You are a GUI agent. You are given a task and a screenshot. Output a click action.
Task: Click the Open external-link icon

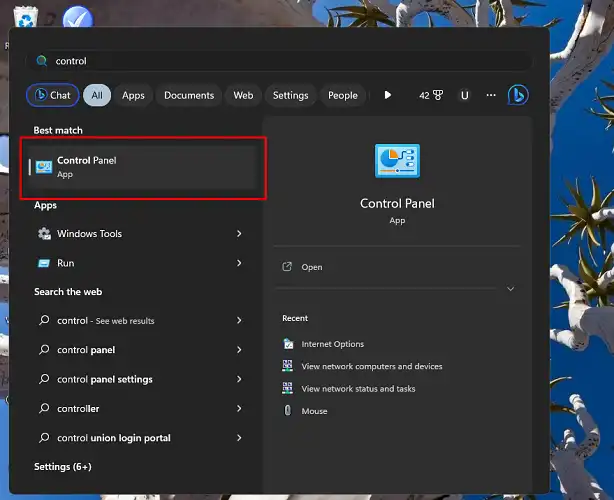pos(287,267)
